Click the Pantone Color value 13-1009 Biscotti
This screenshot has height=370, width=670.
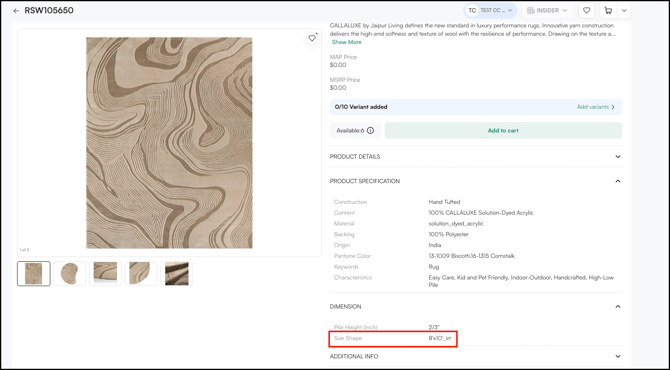pyautogui.click(x=471, y=256)
